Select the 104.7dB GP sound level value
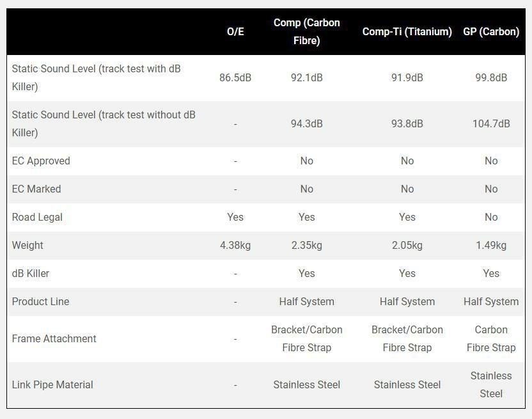This screenshot has height=419, width=532. [491, 123]
